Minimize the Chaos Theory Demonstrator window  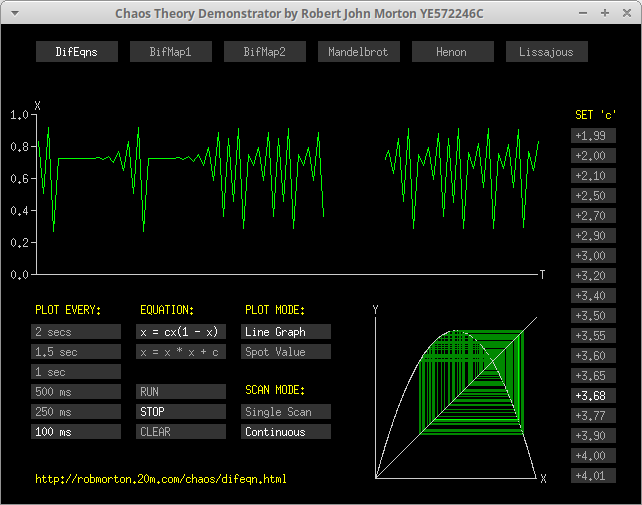pyautogui.click(x=583, y=14)
